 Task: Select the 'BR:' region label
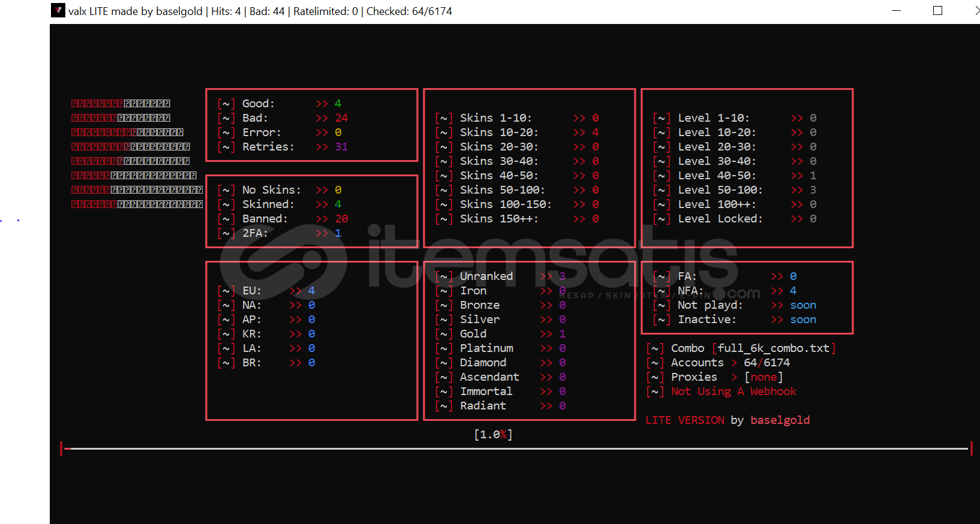coord(252,363)
